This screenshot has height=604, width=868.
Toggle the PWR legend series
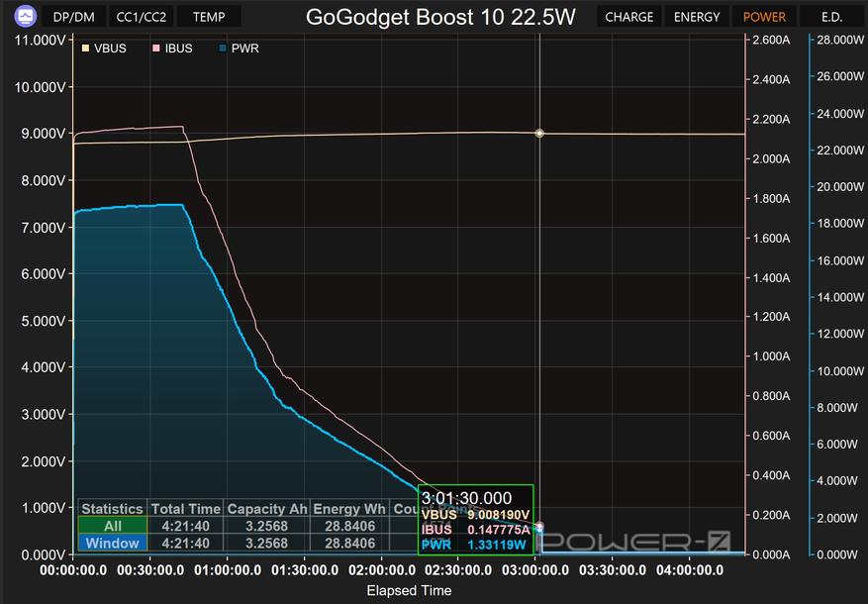tap(240, 49)
